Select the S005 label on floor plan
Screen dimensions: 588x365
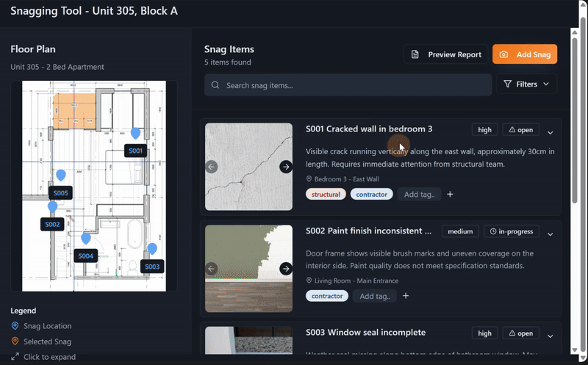[x=60, y=193]
